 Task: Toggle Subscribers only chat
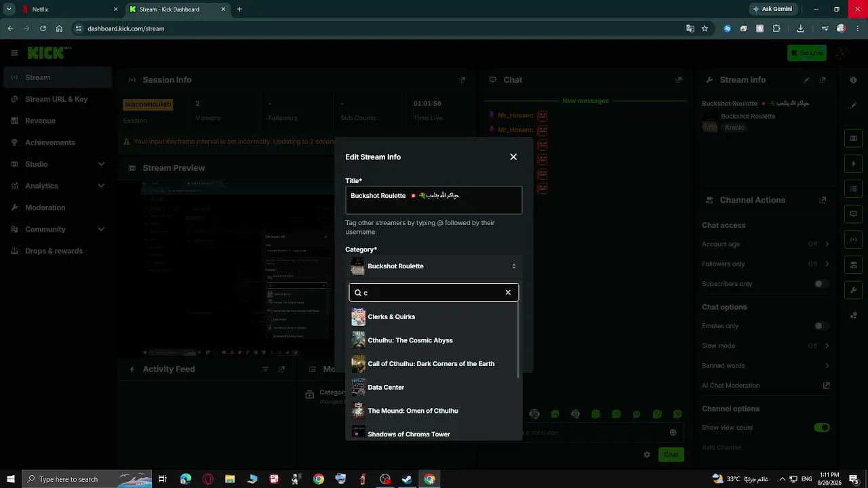(x=821, y=284)
